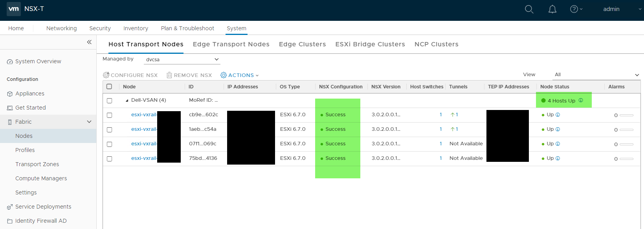Viewport: 644px width, 229px height.
Task: Check the checkbox for host 75bd...4136
Action: 110,159
